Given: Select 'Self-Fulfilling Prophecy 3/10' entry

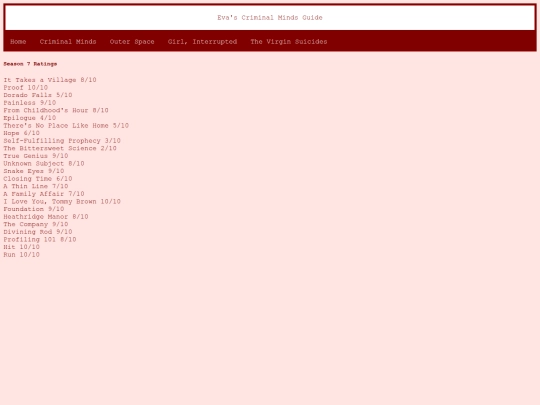Looking at the screenshot, I should [x=62, y=141].
